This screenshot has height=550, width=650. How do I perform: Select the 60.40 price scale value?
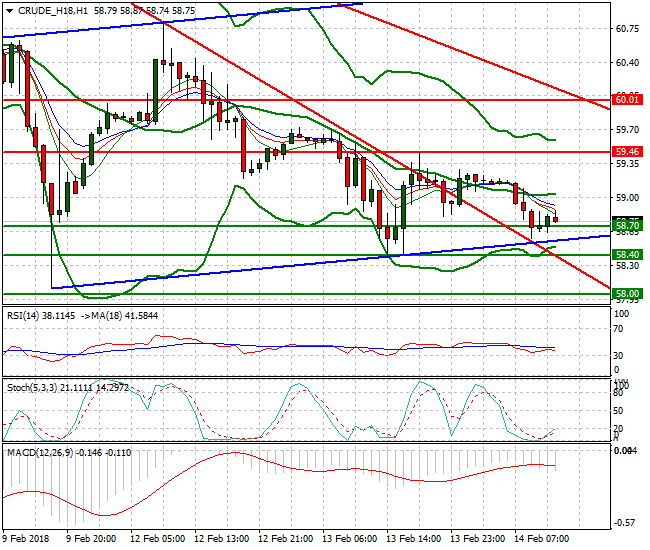[x=627, y=63]
